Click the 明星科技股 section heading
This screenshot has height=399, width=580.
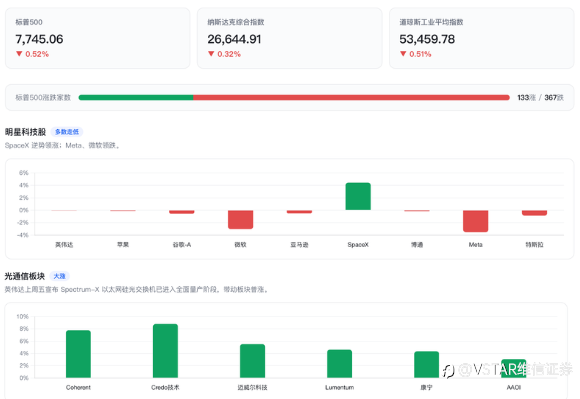coord(25,132)
